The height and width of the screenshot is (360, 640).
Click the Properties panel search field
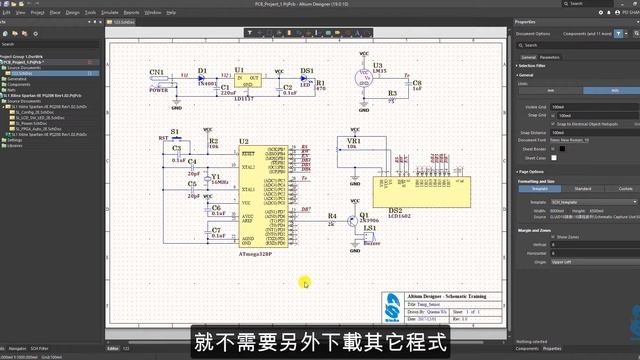pyautogui.click(x=579, y=45)
